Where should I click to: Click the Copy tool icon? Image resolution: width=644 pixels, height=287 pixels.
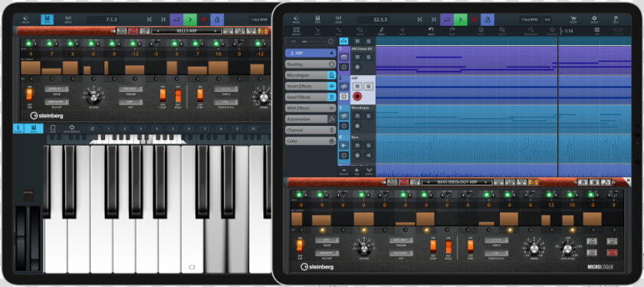pyautogui.click(x=481, y=31)
